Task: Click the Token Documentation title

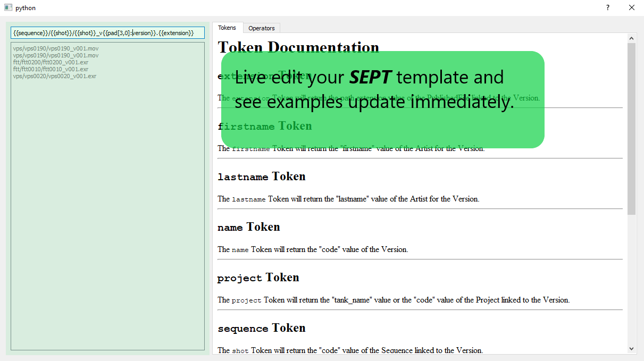Action: (x=298, y=47)
